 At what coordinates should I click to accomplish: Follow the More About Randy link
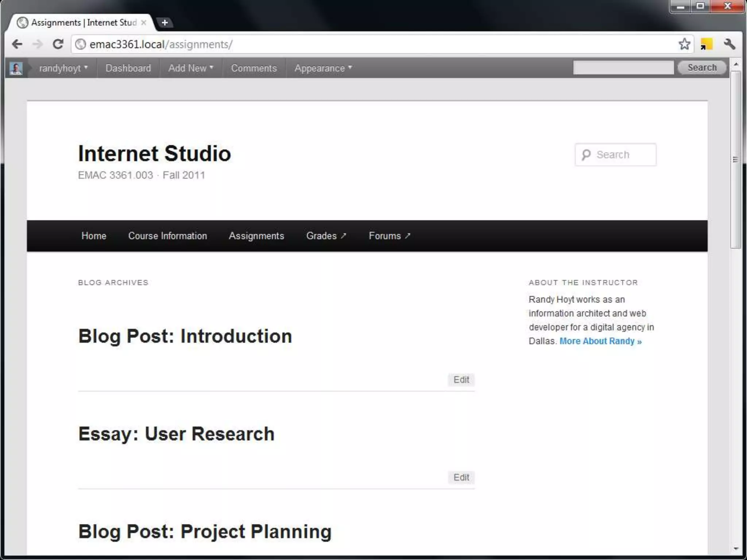(x=600, y=341)
